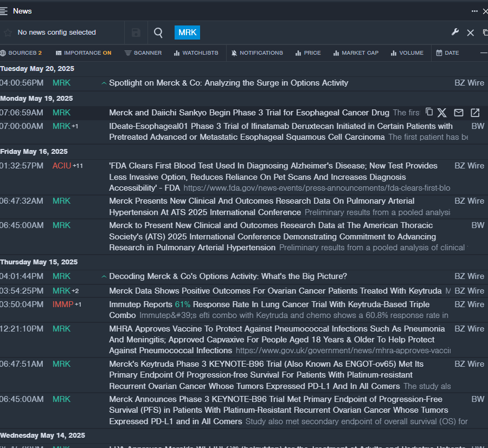The width and height of the screenshot is (488, 448).
Task: Open Immutep Reports 61% Response Rate headline
Action: coord(269,310)
